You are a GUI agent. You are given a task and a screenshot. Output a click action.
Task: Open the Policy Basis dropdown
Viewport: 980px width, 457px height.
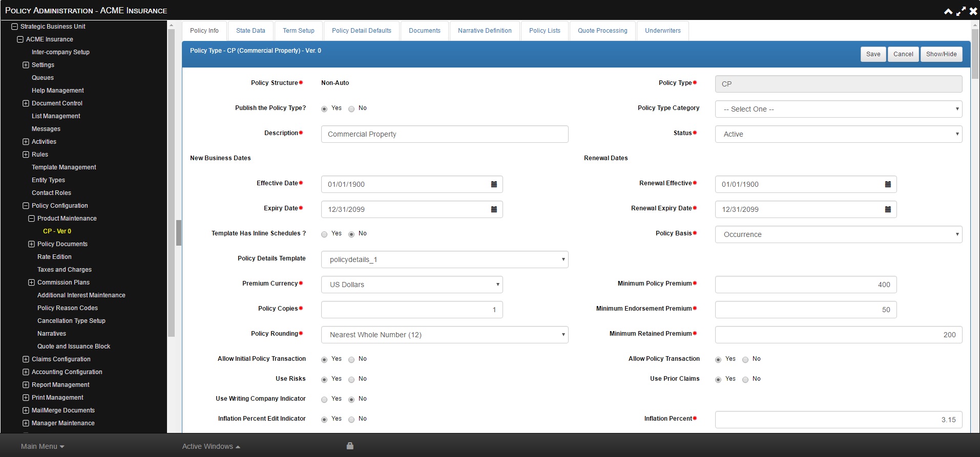pos(839,234)
